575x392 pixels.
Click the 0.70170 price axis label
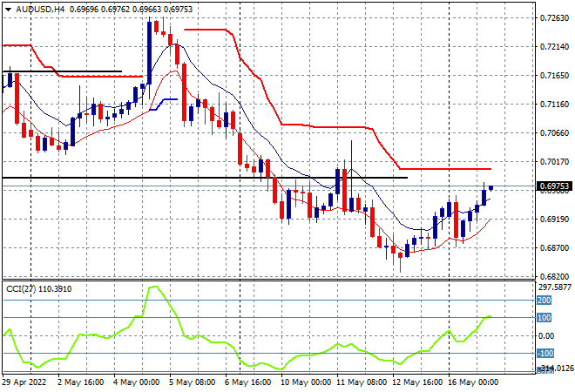(x=554, y=162)
